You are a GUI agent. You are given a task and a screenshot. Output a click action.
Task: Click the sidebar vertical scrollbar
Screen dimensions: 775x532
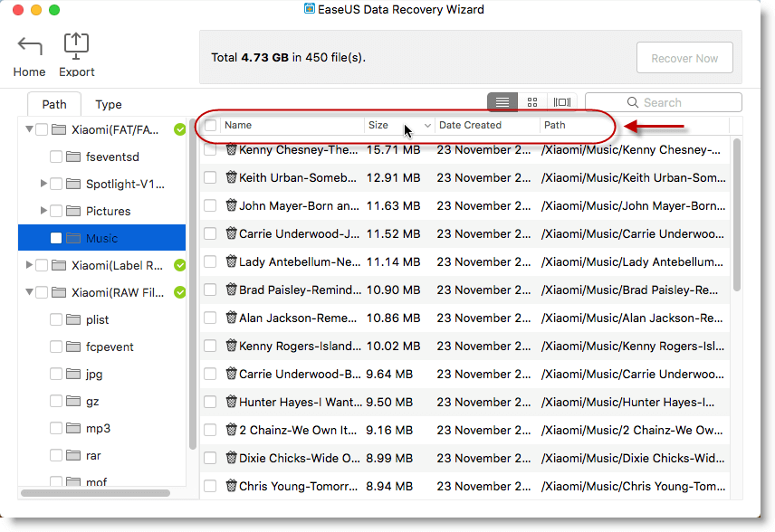coord(192,284)
